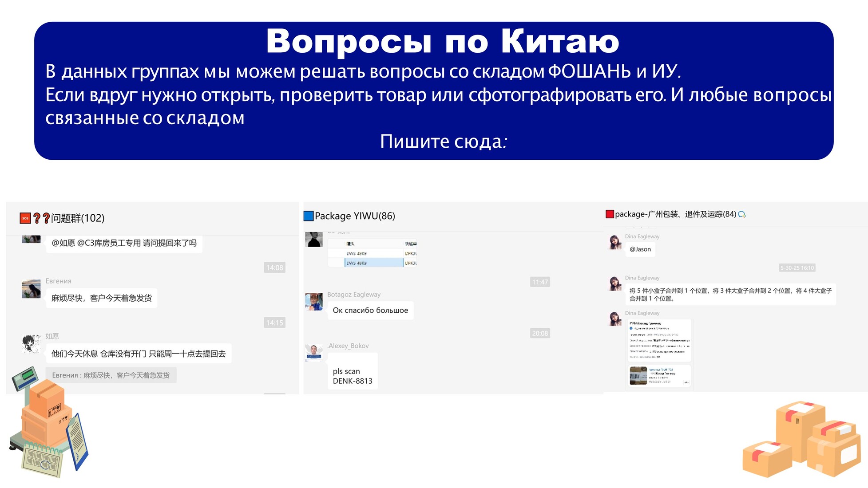The image size is (868, 488).
Task: Click the refresh icon after package-广州包装 (84)
Action: 742,214
